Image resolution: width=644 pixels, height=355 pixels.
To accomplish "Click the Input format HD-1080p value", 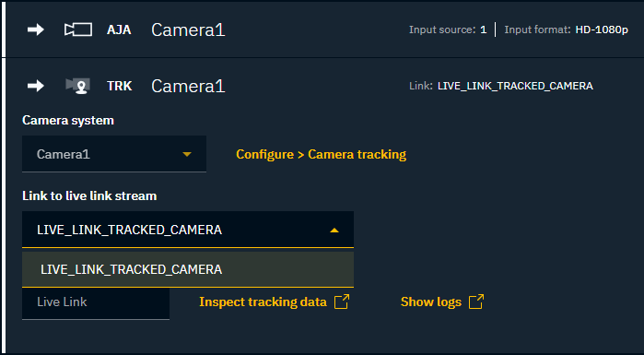I will [602, 30].
